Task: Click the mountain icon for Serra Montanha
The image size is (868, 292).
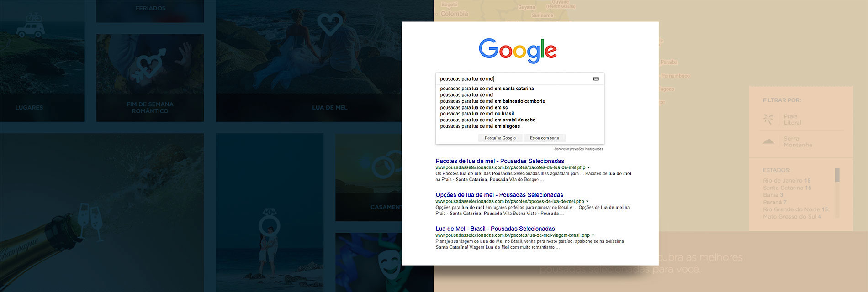Action: (768, 141)
